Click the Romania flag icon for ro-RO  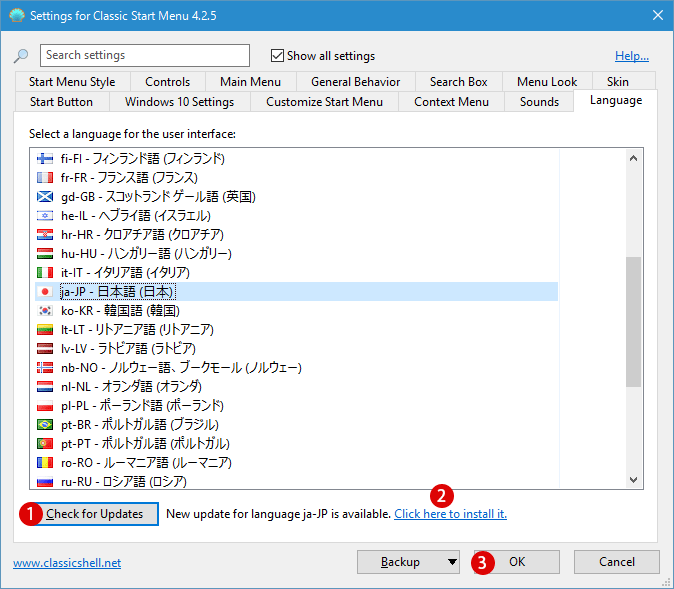coord(45,463)
